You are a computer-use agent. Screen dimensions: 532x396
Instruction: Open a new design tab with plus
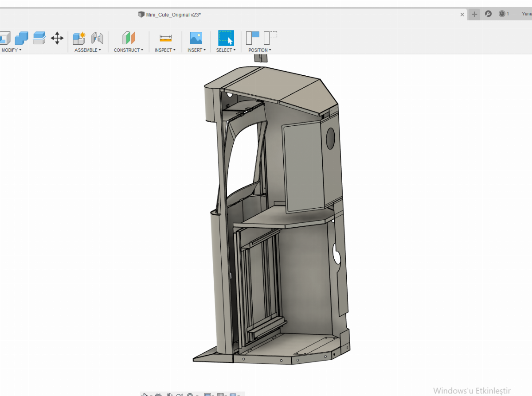tap(474, 14)
